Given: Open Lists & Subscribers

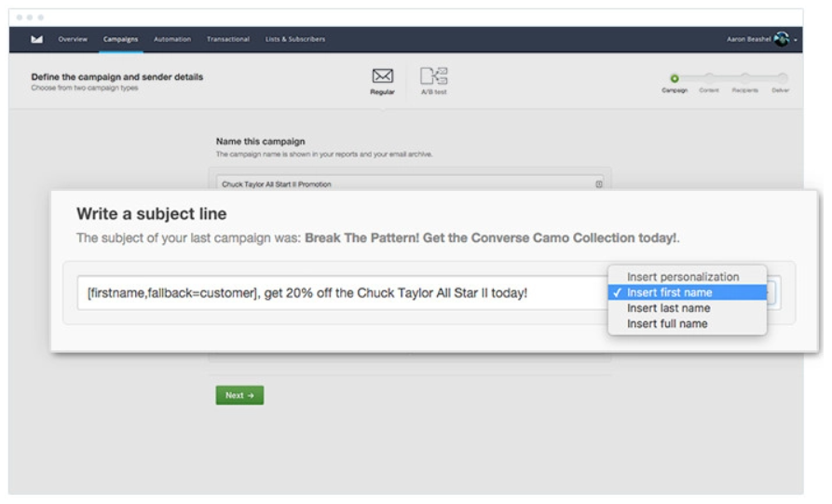Looking at the screenshot, I should pyautogui.click(x=295, y=39).
